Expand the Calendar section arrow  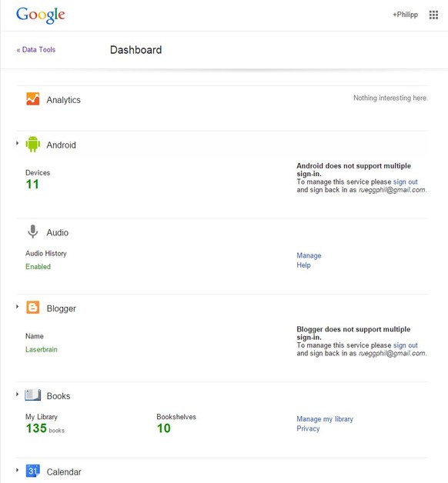click(17, 470)
